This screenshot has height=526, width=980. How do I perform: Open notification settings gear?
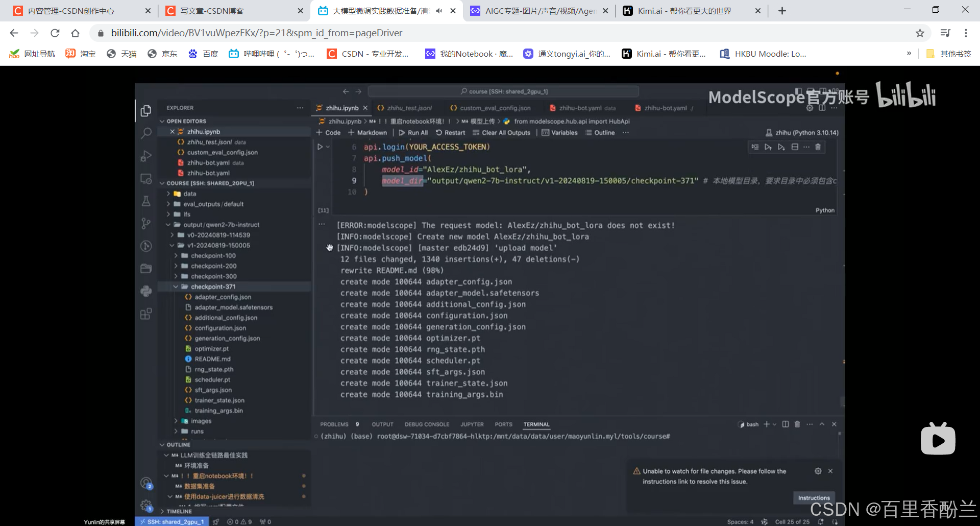(x=818, y=471)
